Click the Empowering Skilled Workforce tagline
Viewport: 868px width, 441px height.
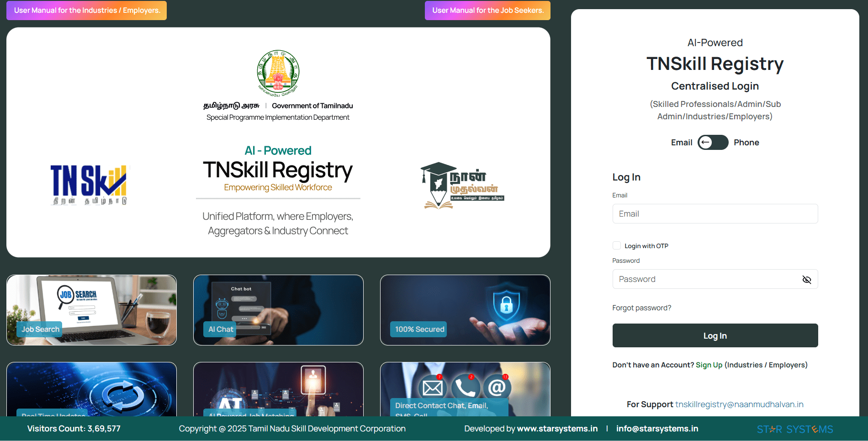click(278, 187)
